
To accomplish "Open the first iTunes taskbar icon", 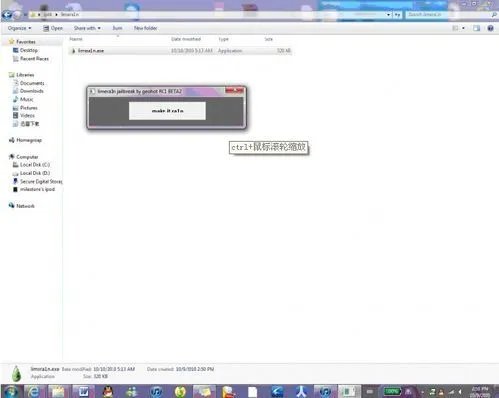I will click(156, 391).
